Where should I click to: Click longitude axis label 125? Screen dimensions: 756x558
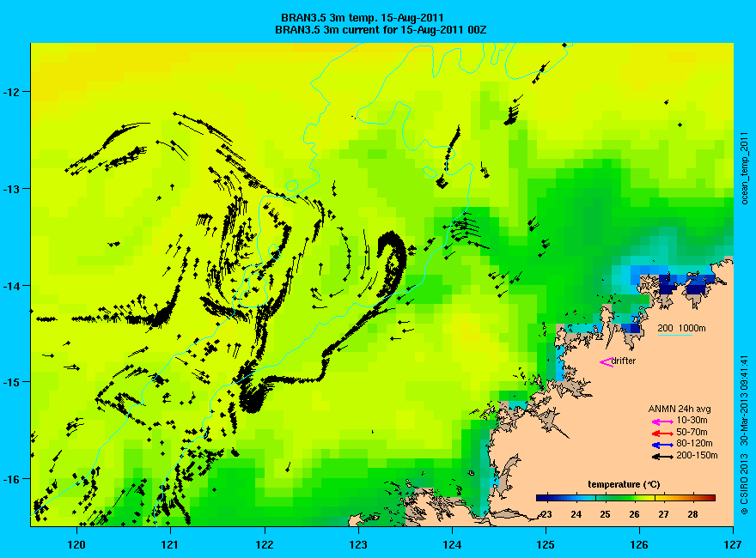[546, 545]
